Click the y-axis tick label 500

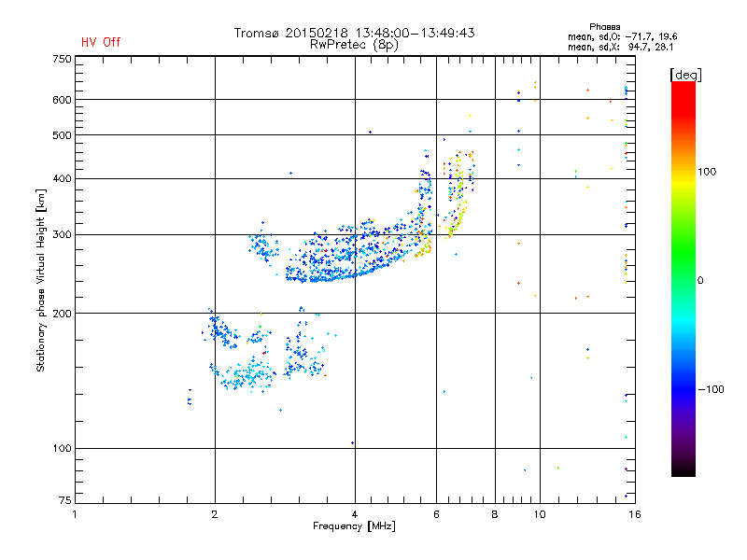(62, 135)
